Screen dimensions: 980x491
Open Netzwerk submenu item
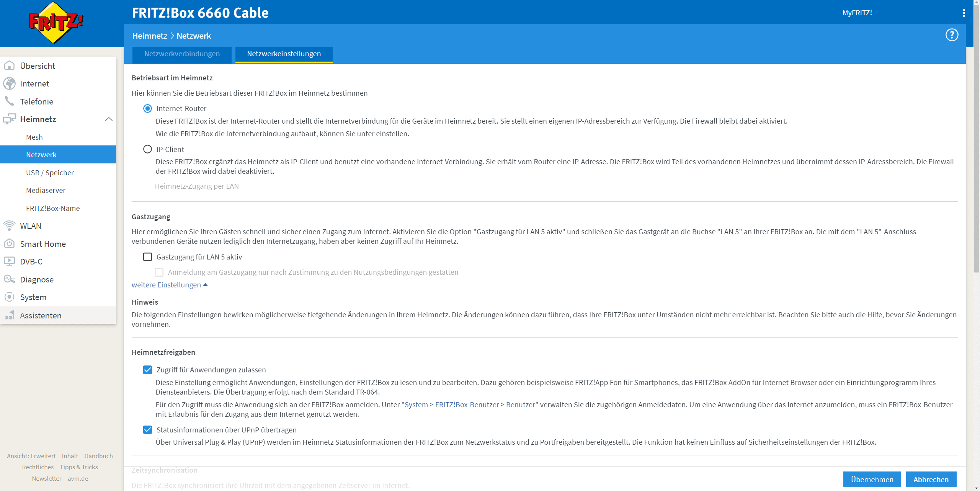[x=58, y=155]
